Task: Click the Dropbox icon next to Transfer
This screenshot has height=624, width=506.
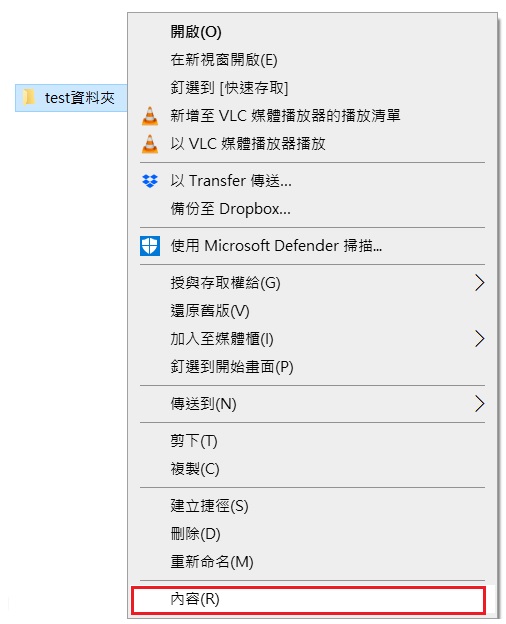Action: (150, 181)
